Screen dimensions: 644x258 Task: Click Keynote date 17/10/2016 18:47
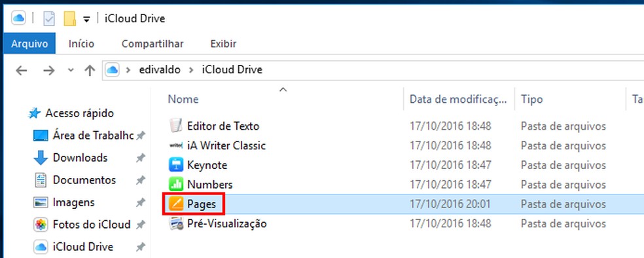[450, 165]
